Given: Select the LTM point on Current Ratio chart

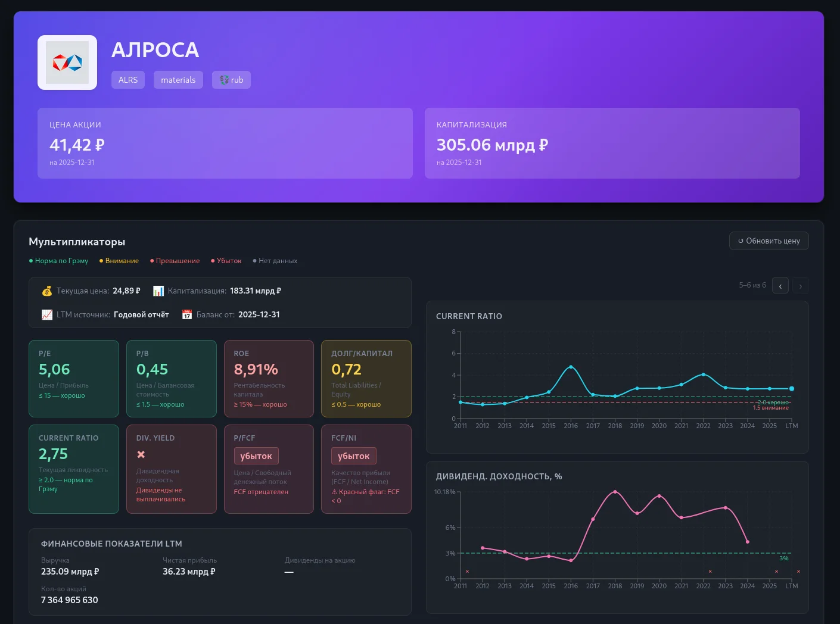Looking at the screenshot, I should pos(792,389).
